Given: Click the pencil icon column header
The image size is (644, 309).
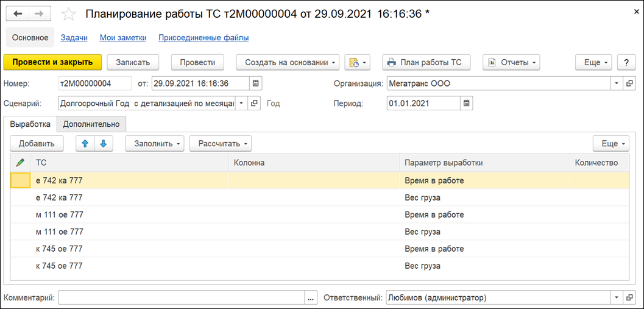Looking at the screenshot, I should [x=21, y=163].
